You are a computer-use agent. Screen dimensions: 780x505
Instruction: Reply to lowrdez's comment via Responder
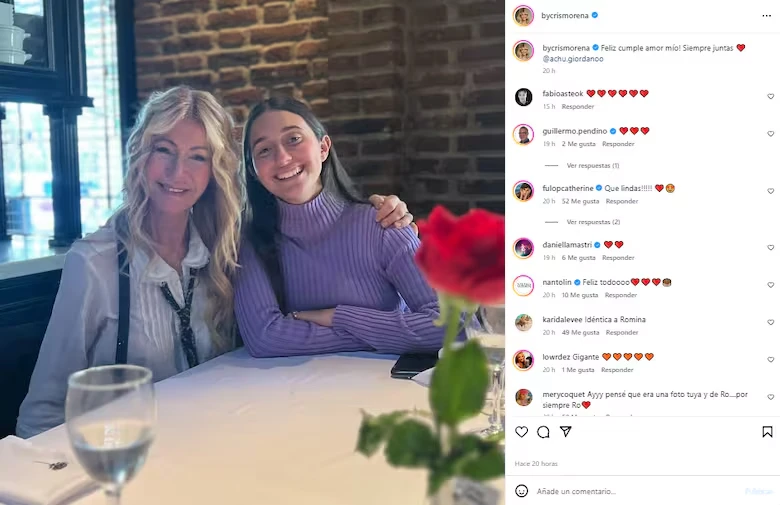click(617, 370)
